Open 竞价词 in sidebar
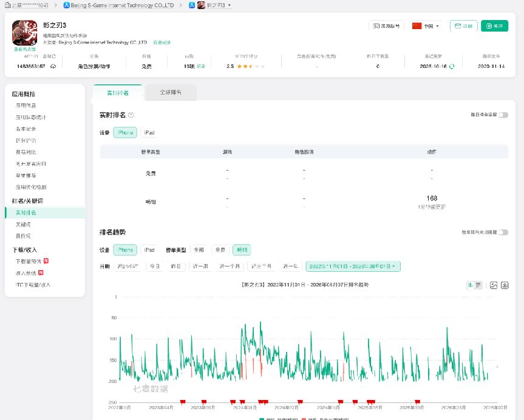 pos(23,236)
